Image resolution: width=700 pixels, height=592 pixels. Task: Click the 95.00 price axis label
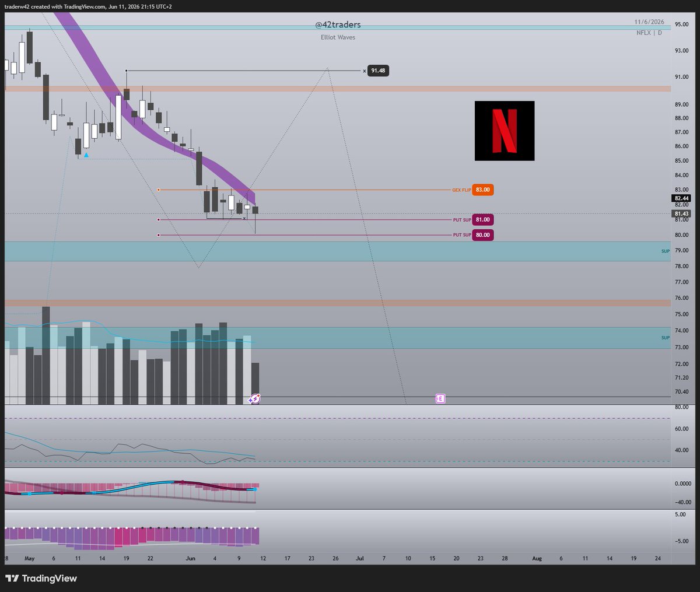(x=681, y=24)
